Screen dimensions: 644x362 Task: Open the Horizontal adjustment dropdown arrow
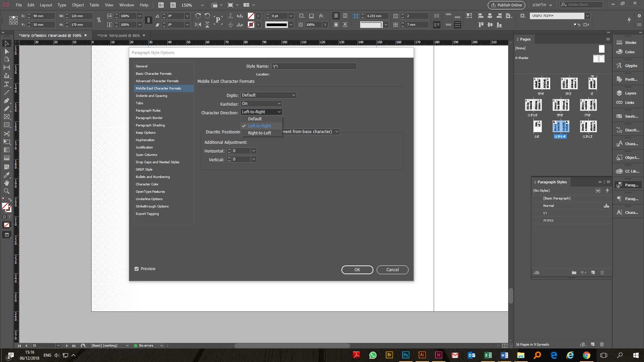tap(254, 151)
